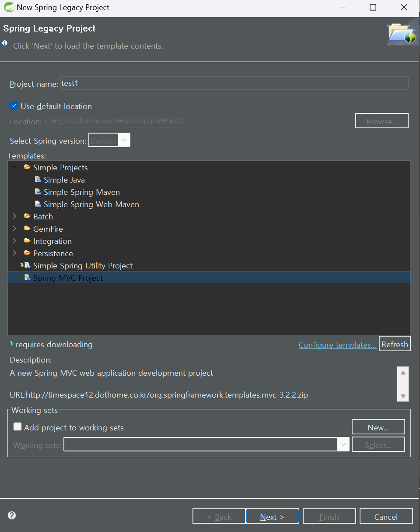Click the Simple Java template icon

[38, 180]
